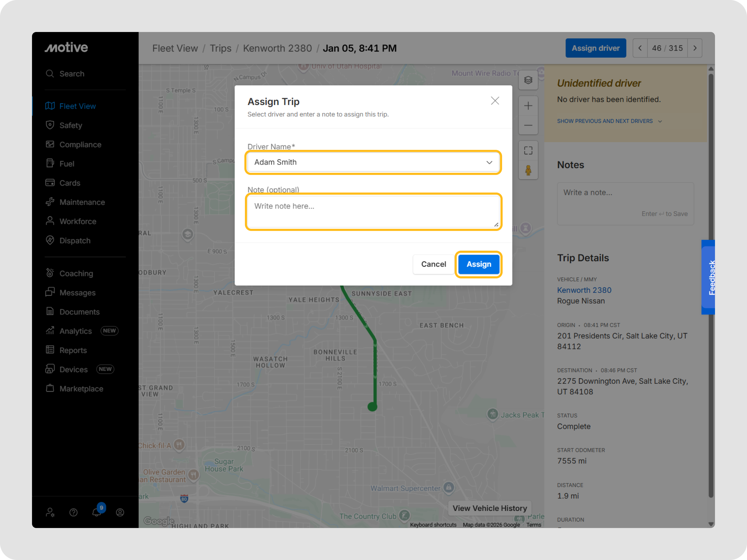
Task: Cancel the trip assignment
Action: 433,264
